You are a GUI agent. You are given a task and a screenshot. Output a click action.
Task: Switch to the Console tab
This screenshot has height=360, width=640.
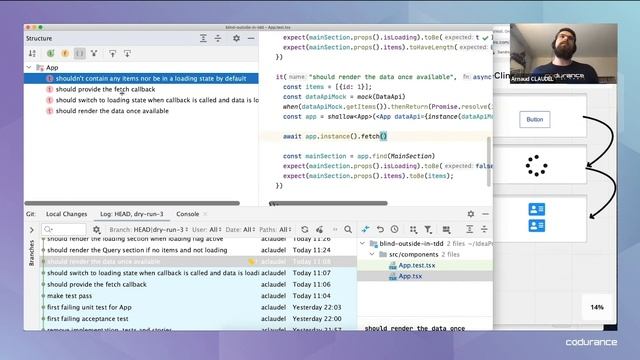pyautogui.click(x=187, y=214)
